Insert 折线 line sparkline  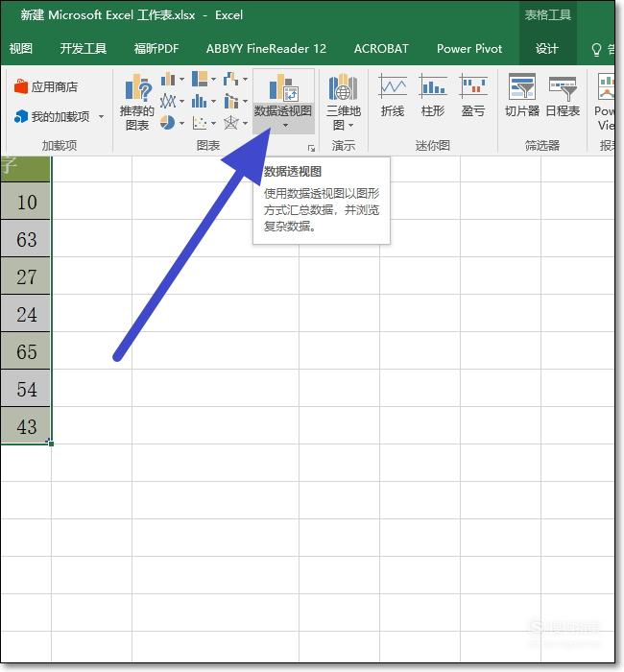click(x=393, y=95)
